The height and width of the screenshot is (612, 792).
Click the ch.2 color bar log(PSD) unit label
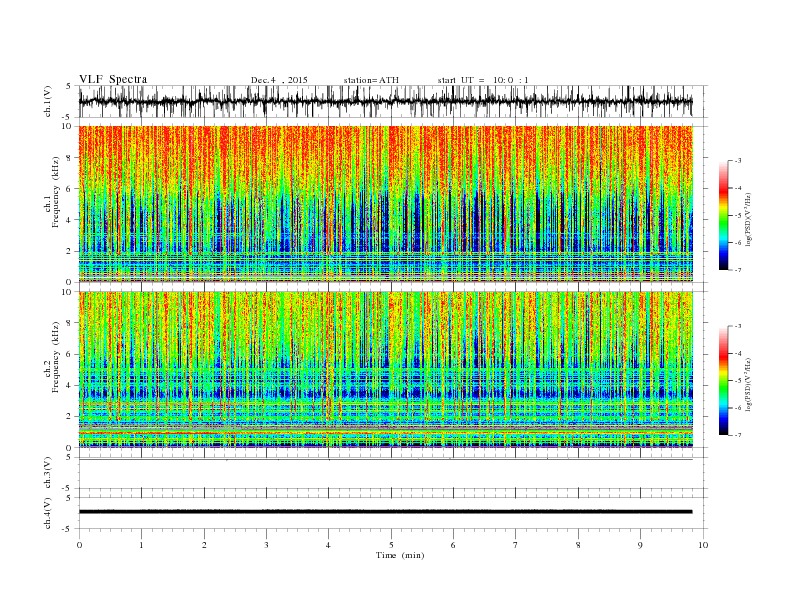coord(749,384)
